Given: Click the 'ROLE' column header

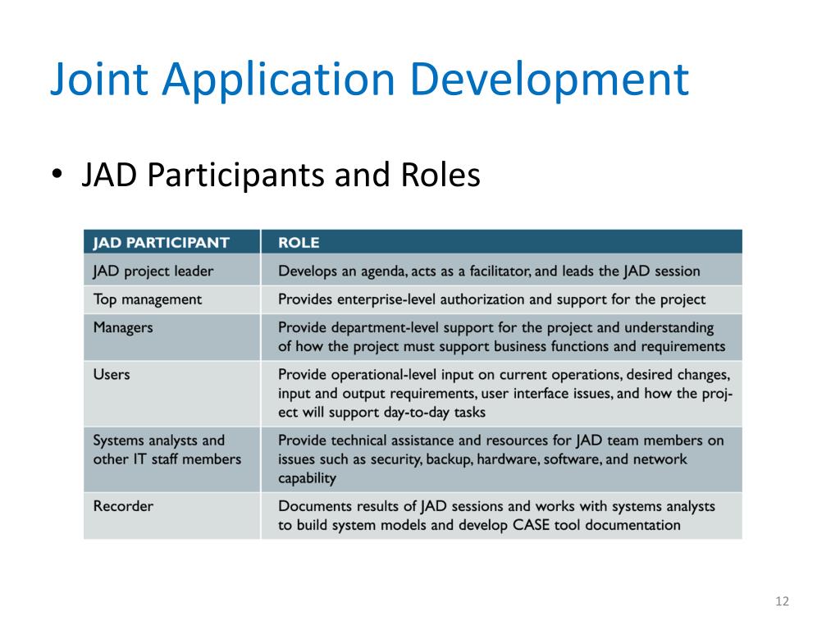Looking at the screenshot, I should tap(501, 242).
